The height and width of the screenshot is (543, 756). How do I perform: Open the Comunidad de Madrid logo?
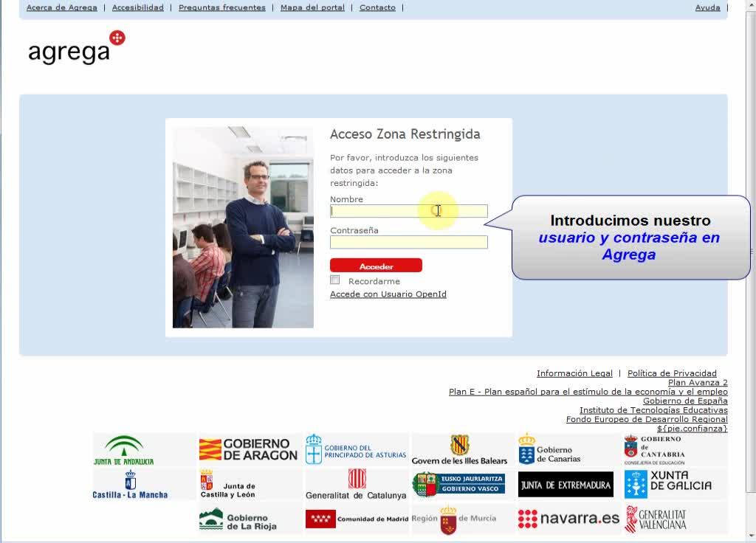(x=357, y=519)
